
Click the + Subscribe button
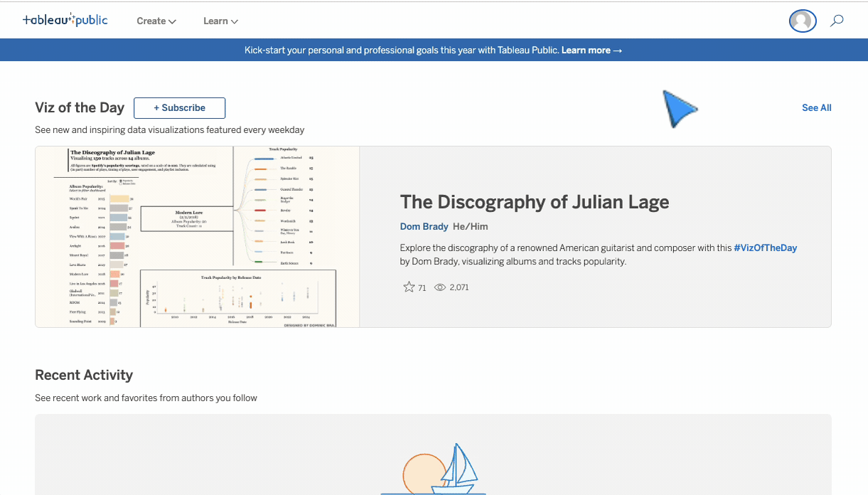click(180, 108)
